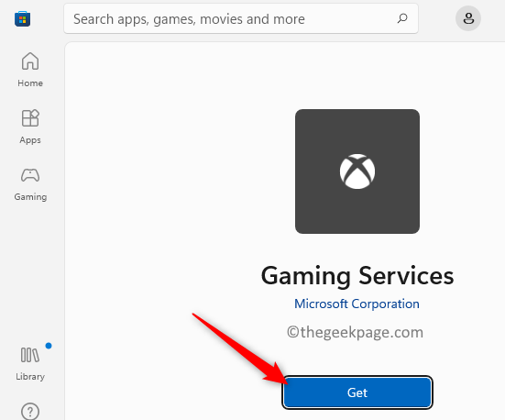Screen dimensions: 505x420
Task: Click the Get button
Action: 357,392
